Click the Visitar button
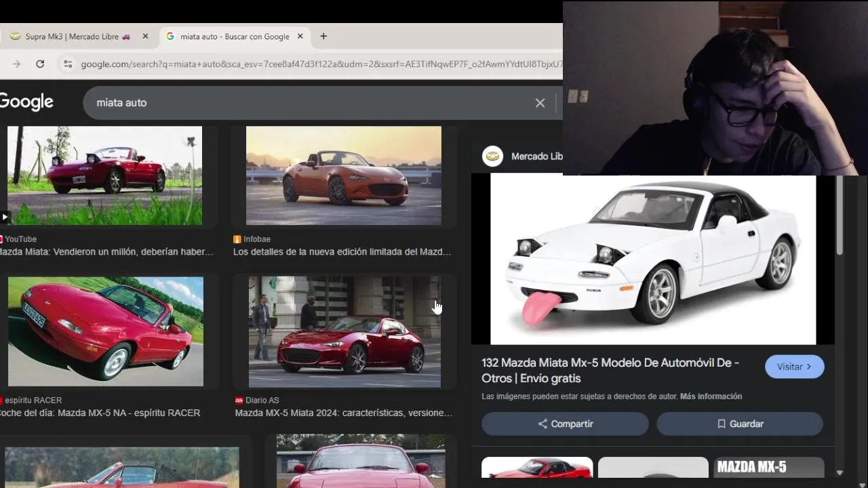Screen dimensions: 868x488 tap(794, 367)
